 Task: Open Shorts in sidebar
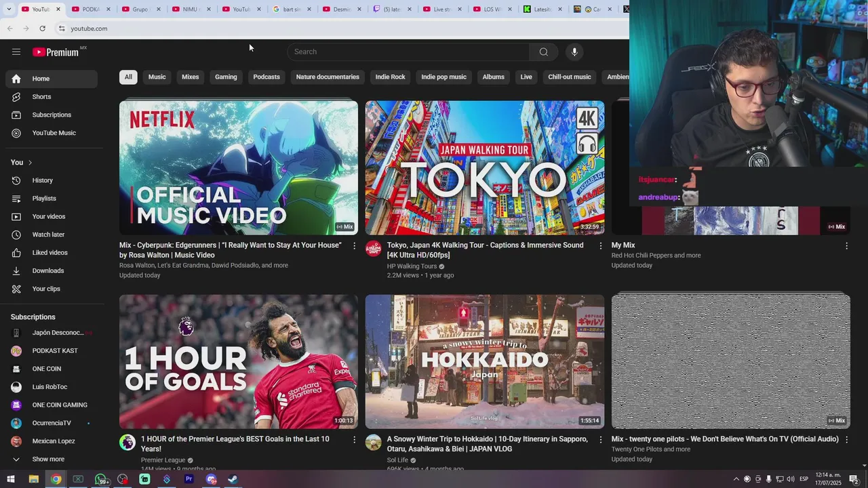point(52,97)
